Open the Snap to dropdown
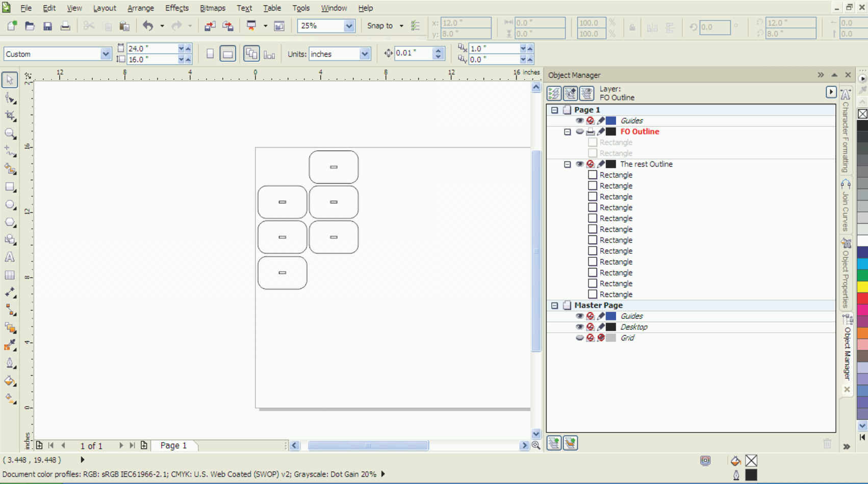 (x=401, y=26)
